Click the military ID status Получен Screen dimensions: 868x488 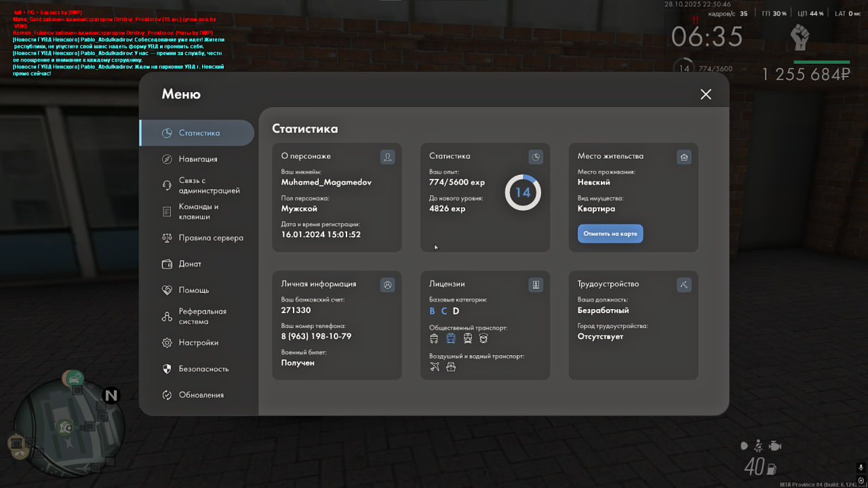pyautogui.click(x=298, y=363)
